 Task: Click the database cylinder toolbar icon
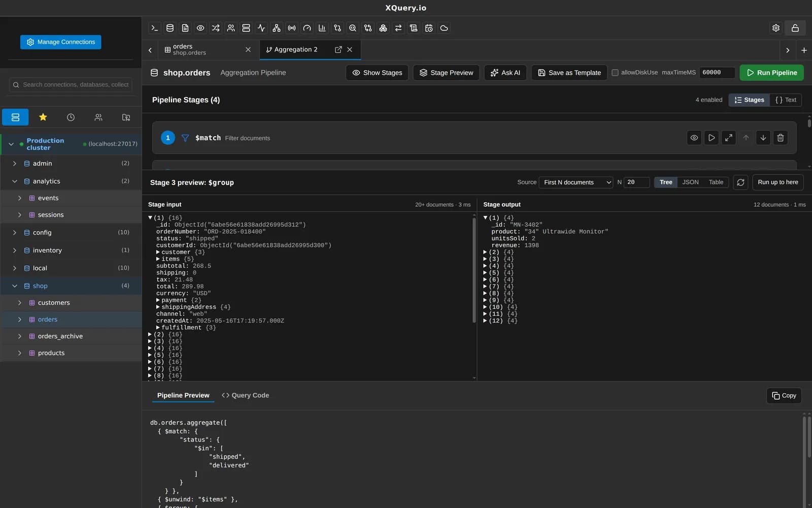170,28
